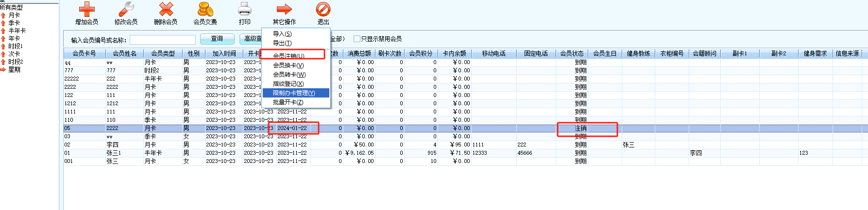Open 会员交费 gold coins icon
Image resolution: width=868 pixels, height=210 pixels.
[x=205, y=10]
